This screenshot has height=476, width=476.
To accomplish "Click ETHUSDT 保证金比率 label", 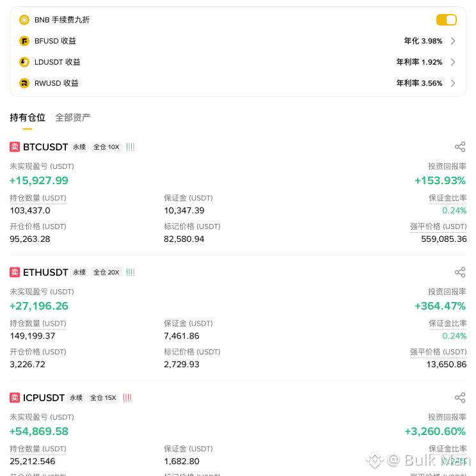I will [447, 323].
